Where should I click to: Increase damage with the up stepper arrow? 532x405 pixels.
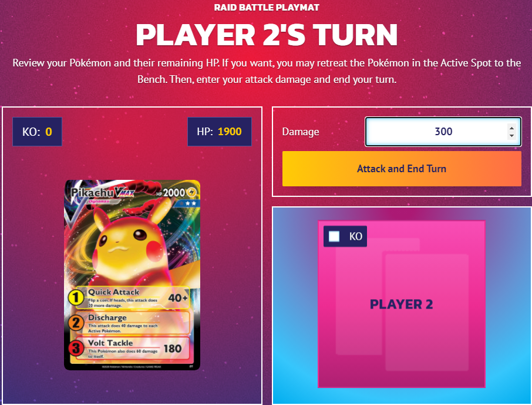[511, 128]
